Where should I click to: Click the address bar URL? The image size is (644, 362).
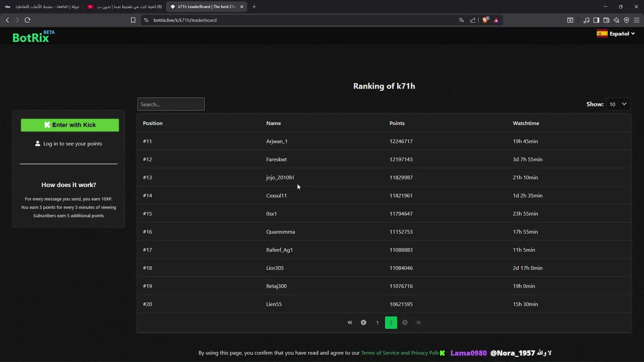point(185,20)
